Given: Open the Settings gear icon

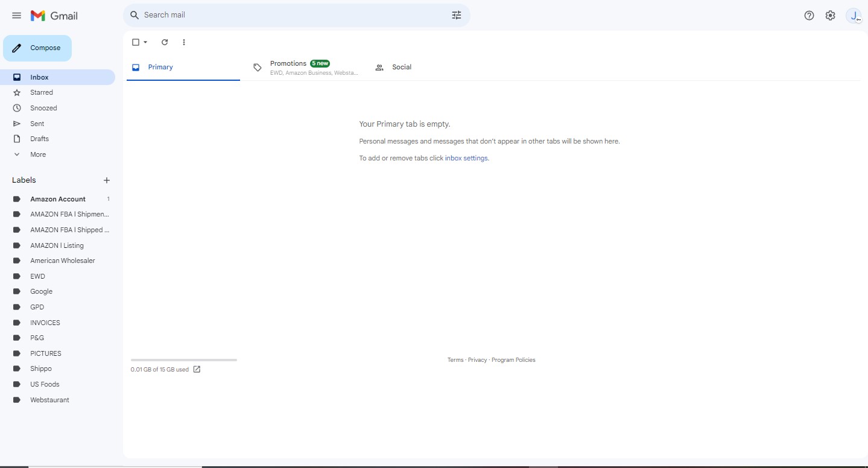Looking at the screenshot, I should 831,16.
